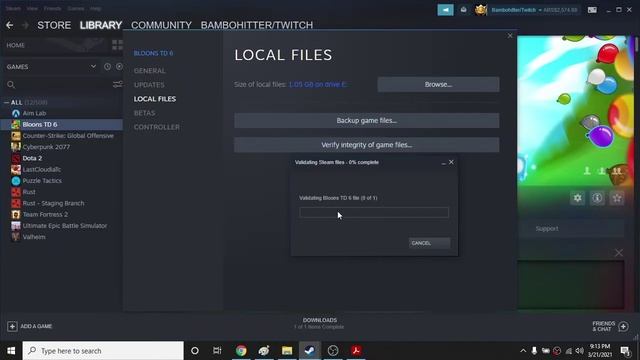Open Chrome from the taskbar

click(241, 351)
